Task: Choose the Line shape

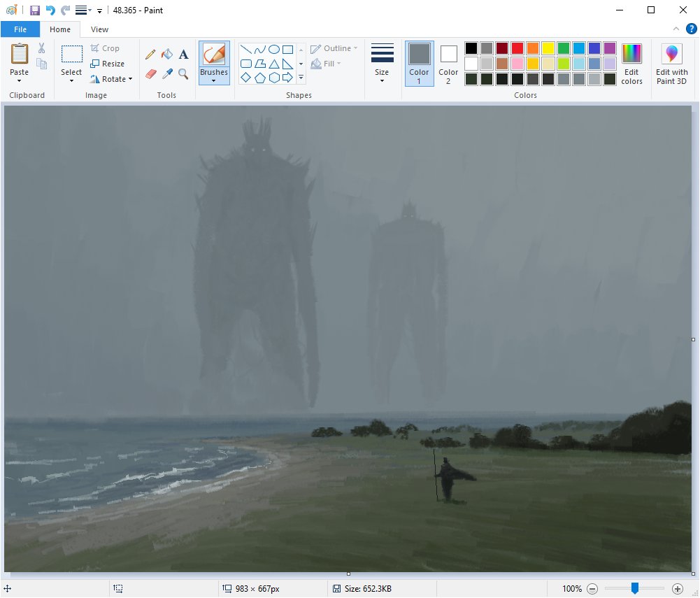Action: point(246,49)
